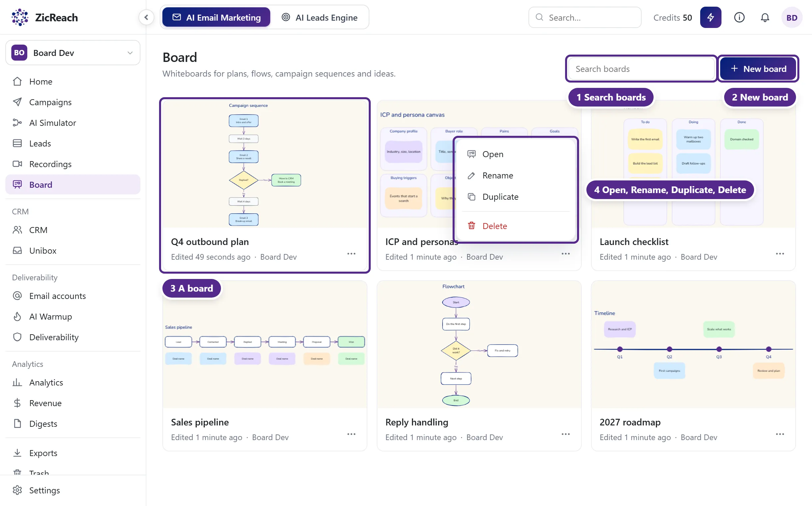Open the Deliverability shield item
This screenshot has height=506, width=812.
73,337
